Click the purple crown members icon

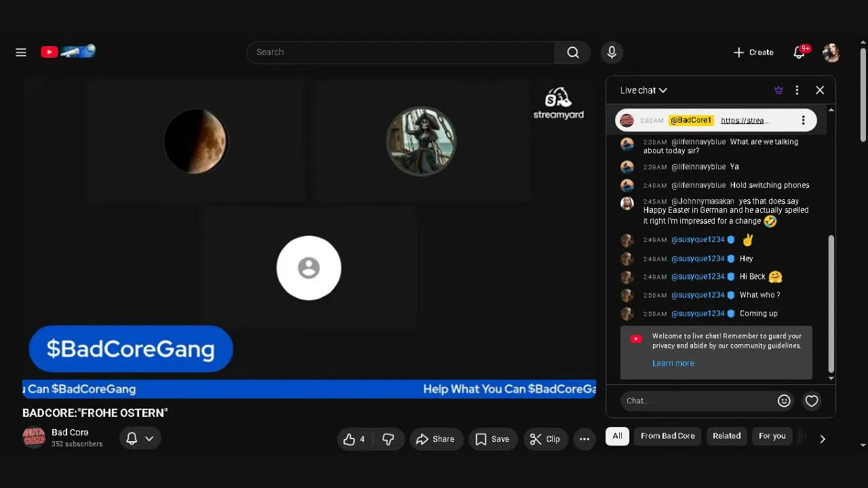click(778, 90)
